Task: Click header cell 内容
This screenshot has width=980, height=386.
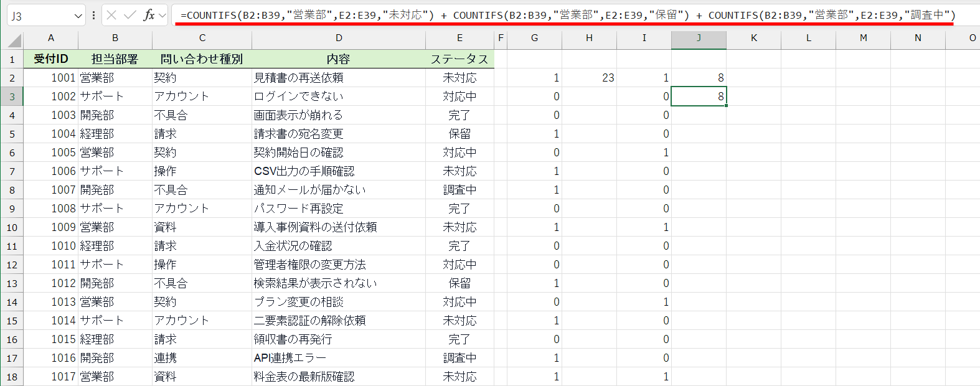Action: click(x=339, y=59)
